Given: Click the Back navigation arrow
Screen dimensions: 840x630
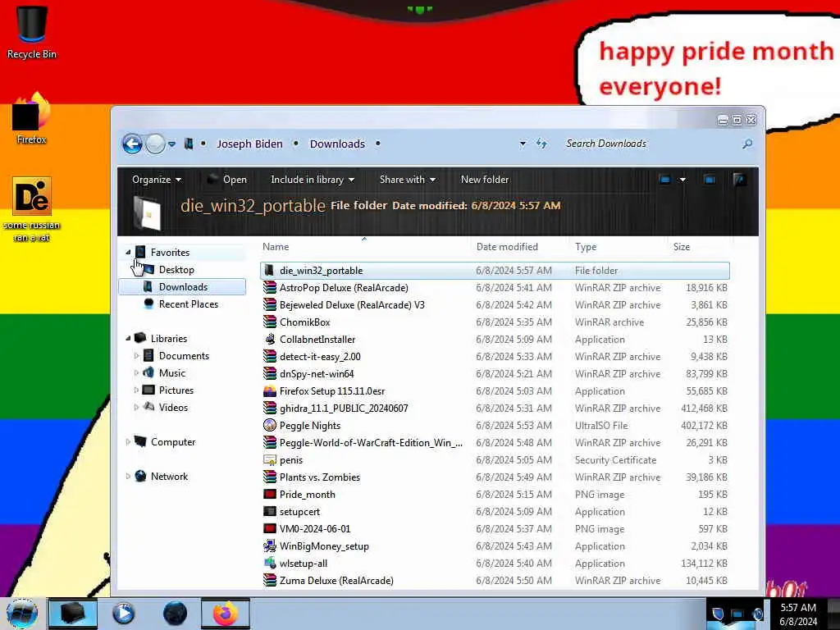Looking at the screenshot, I should click(132, 144).
